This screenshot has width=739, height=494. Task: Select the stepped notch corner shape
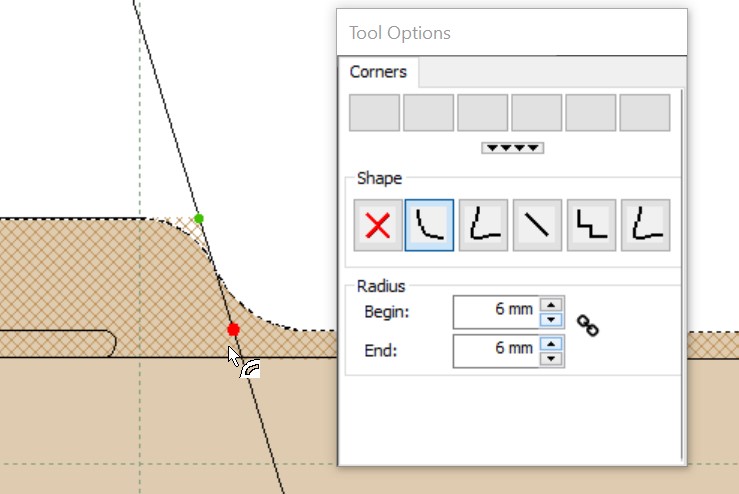pos(591,225)
